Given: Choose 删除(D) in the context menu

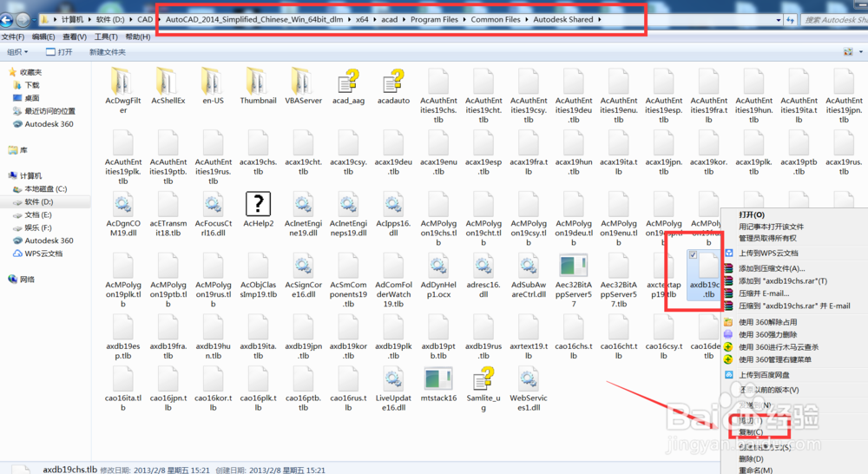Looking at the screenshot, I should pyautogui.click(x=751, y=458).
